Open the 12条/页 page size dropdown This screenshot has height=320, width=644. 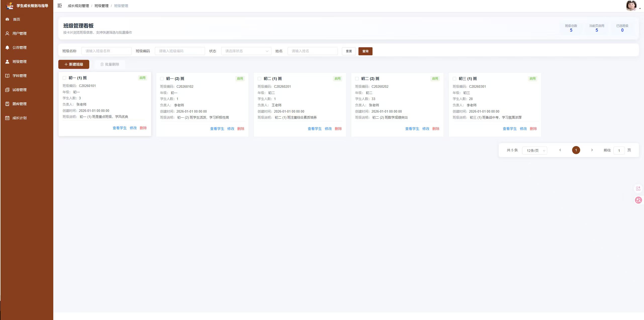pyautogui.click(x=535, y=150)
